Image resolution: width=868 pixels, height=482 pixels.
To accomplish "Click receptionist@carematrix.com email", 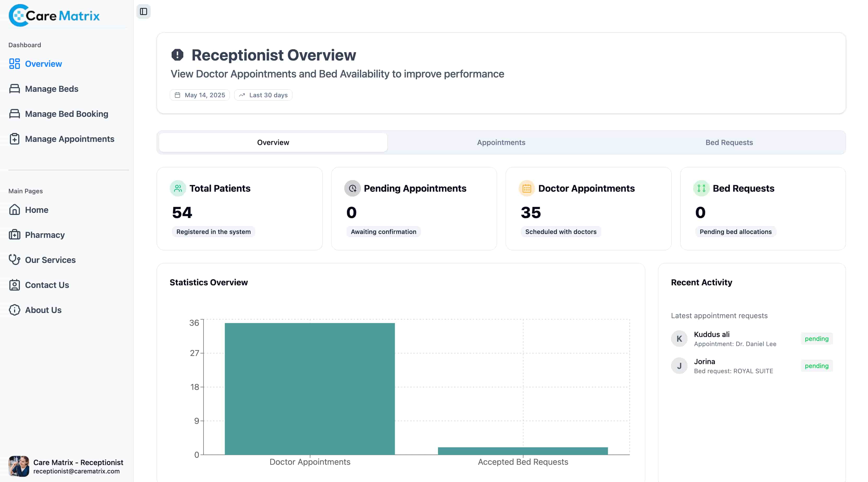I will coord(76,471).
